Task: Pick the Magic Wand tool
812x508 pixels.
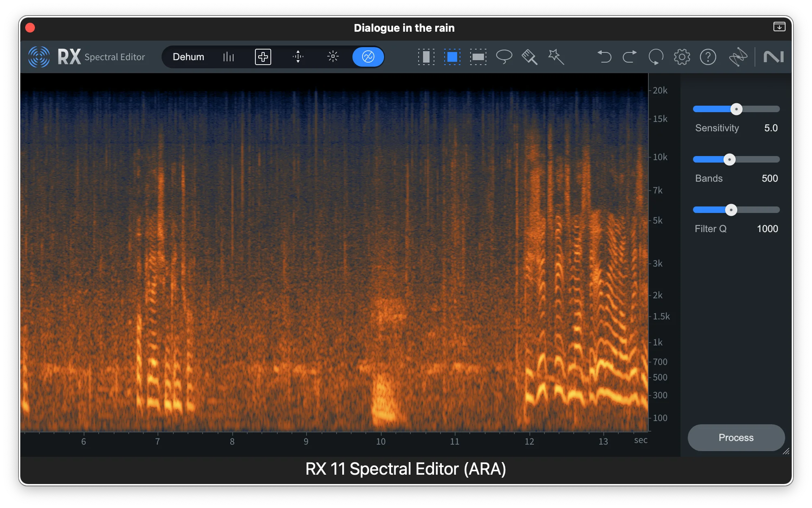Action: point(555,57)
